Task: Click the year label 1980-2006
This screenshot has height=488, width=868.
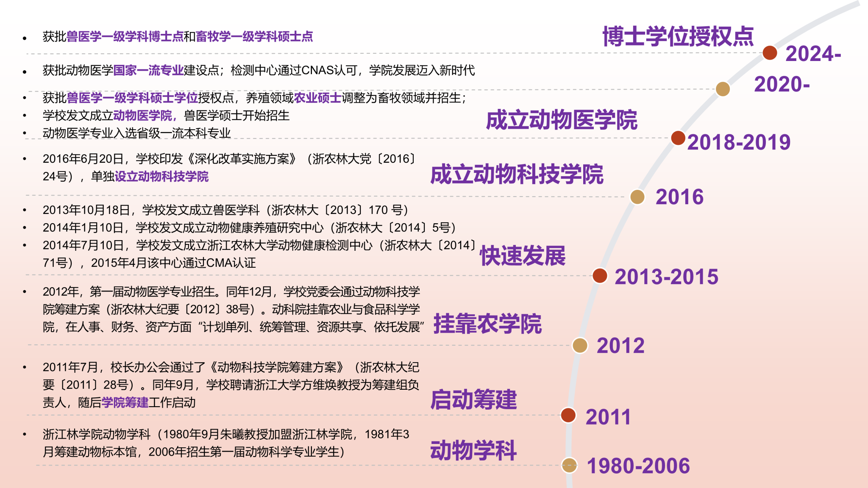Action: point(638,466)
